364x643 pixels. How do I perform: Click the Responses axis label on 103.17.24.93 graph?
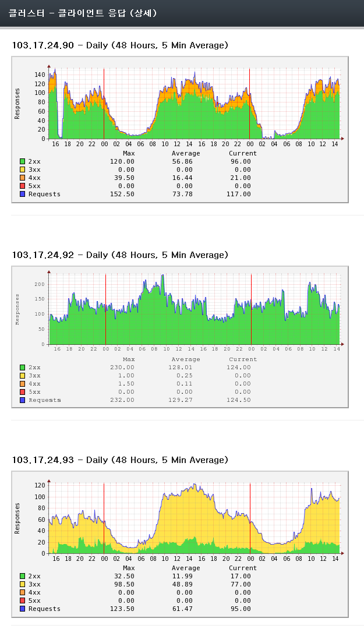pos(17,519)
